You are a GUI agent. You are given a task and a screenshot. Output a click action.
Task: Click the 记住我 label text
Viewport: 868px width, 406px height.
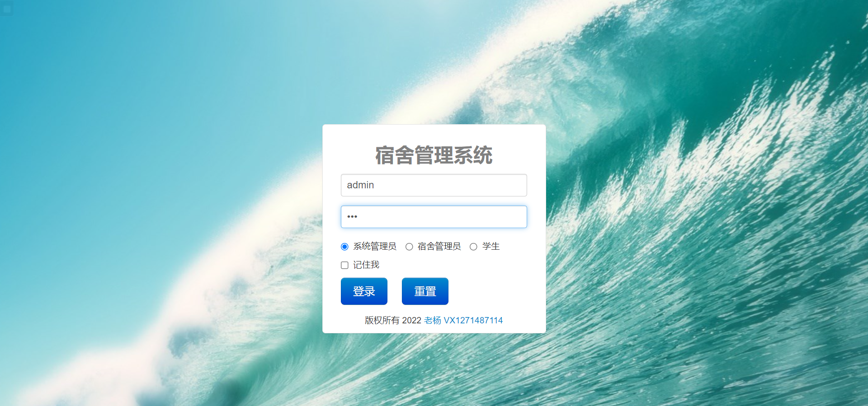pos(366,265)
